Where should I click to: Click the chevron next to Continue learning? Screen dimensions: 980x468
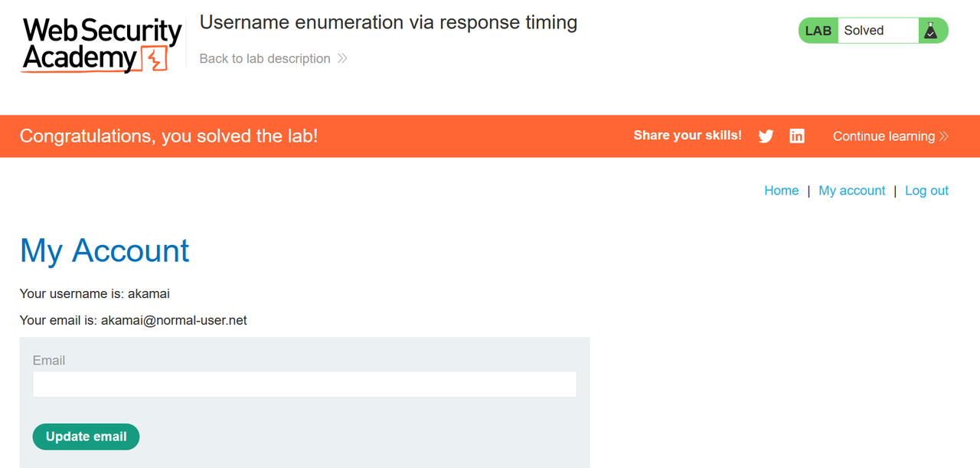tap(942, 136)
